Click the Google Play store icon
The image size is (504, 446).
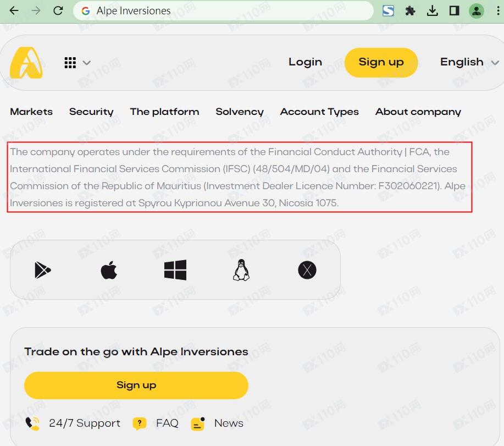tap(43, 270)
